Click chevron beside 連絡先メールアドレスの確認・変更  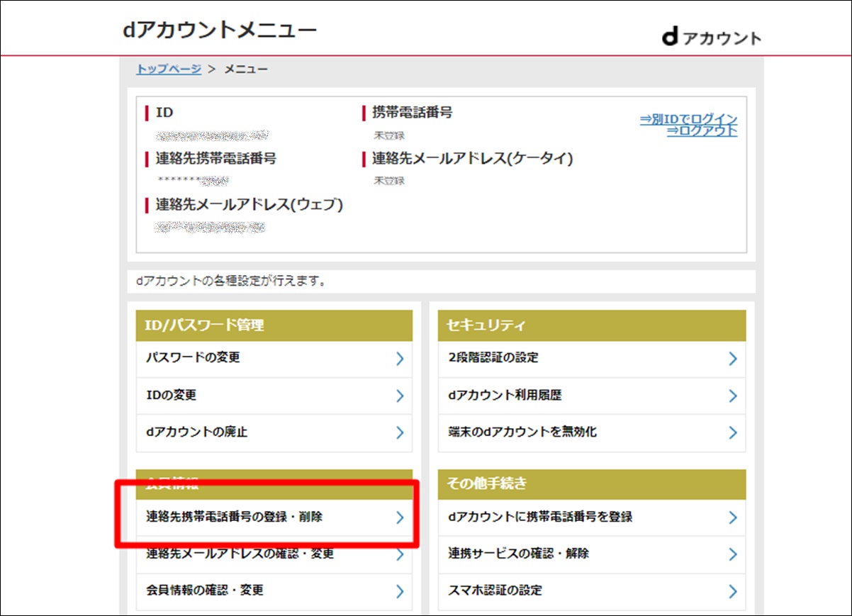(400, 554)
